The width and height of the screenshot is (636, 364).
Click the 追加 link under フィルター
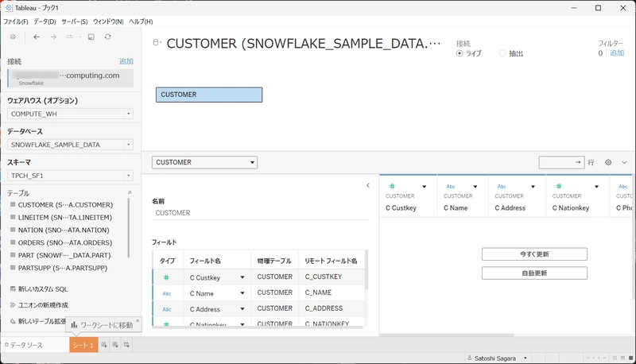[x=617, y=53]
